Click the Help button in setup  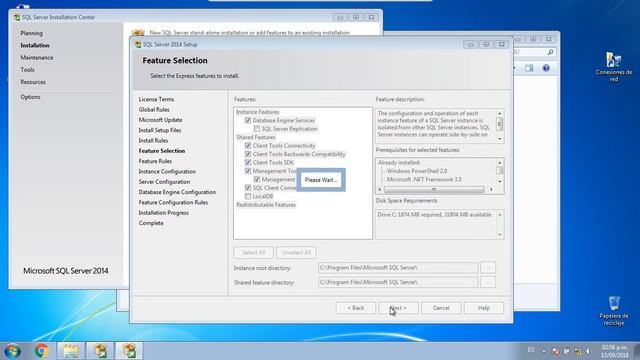484,308
